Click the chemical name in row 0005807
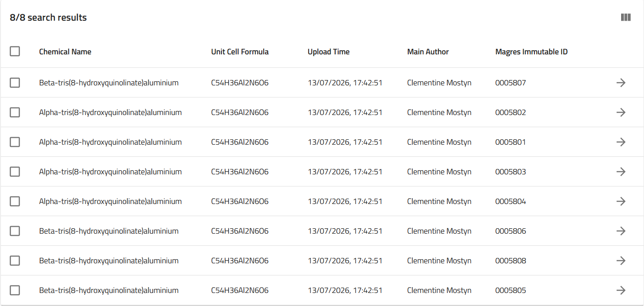644x306 pixels. point(109,83)
